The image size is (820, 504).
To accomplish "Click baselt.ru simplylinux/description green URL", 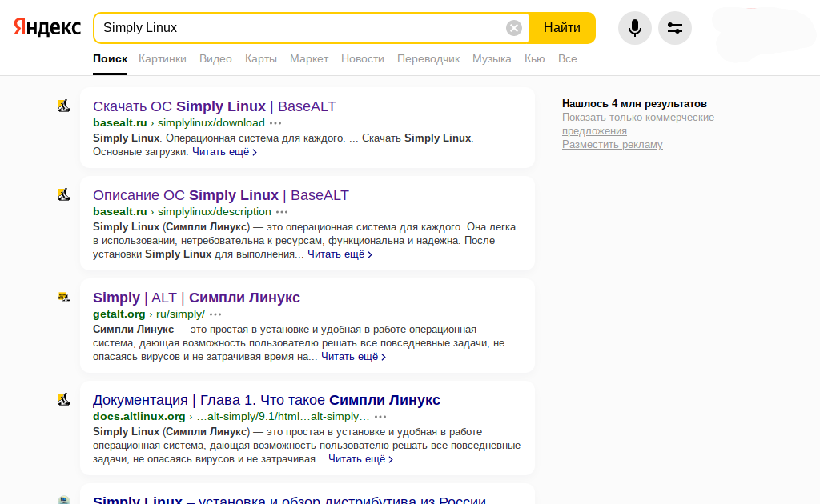I will [x=182, y=211].
